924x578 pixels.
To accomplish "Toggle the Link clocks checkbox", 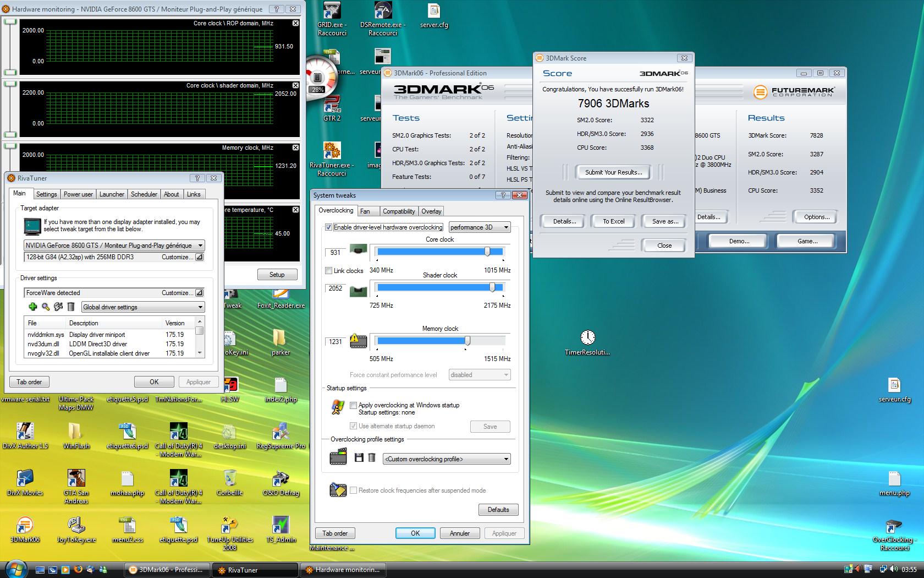I will 328,270.
